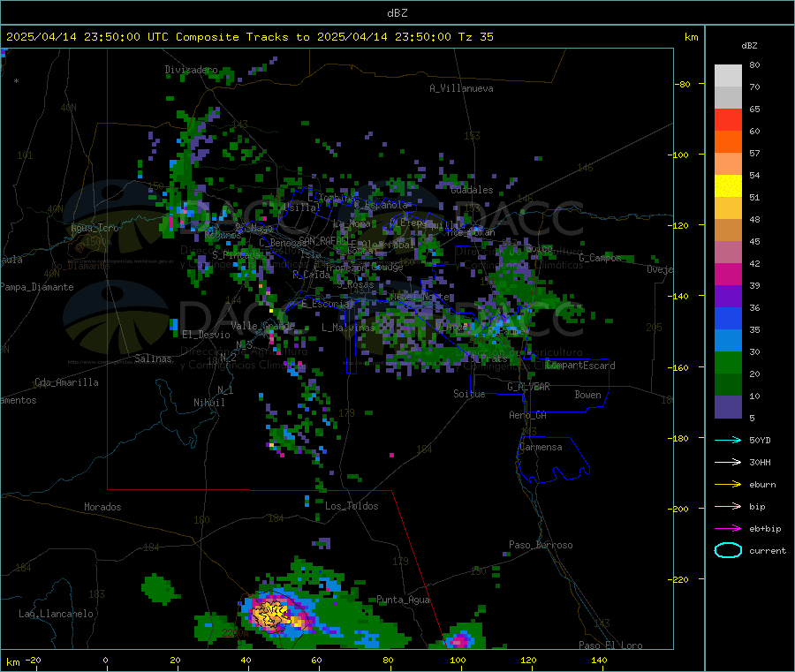
Task: Click the Composite Tracks timestamp header
Action: pos(249,37)
